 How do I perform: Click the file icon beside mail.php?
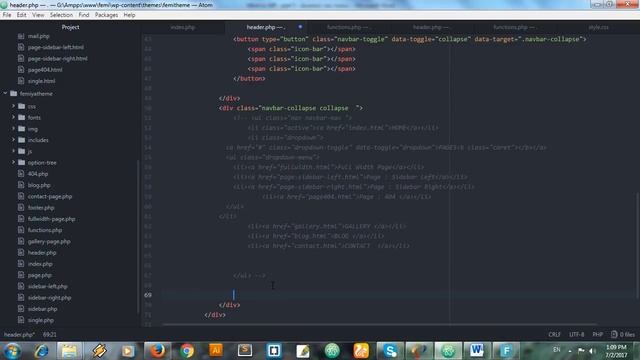coord(21,36)
